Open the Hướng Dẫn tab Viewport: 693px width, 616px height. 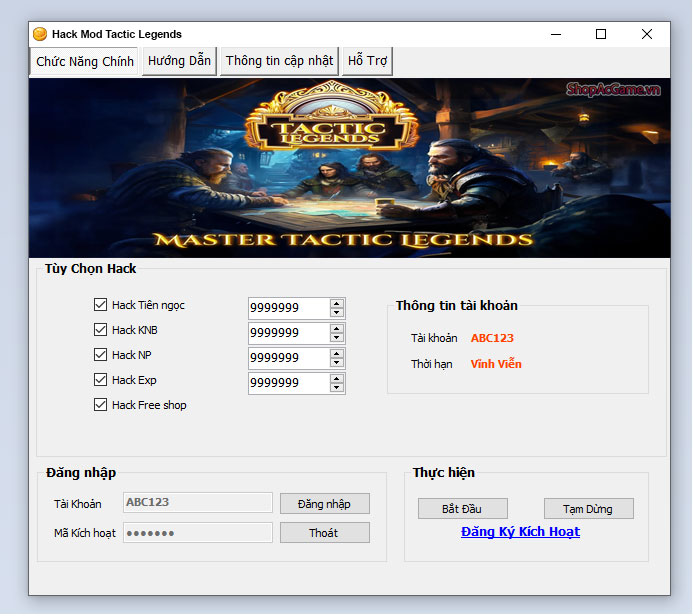[179, 61]
